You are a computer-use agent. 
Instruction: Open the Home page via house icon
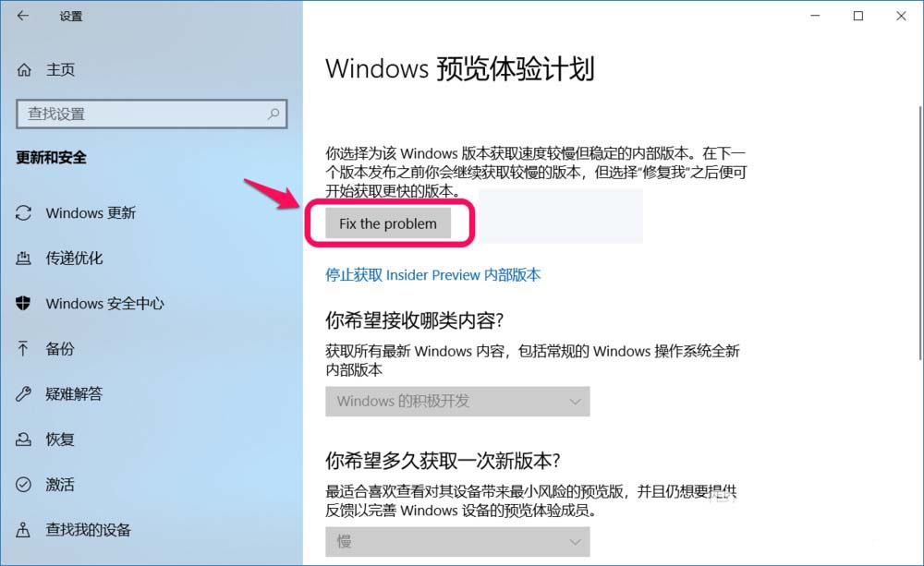(x=24, y=70)
